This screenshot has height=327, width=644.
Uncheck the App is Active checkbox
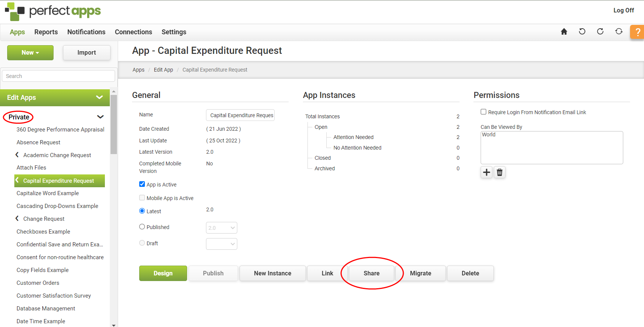(x=142, y=184)
